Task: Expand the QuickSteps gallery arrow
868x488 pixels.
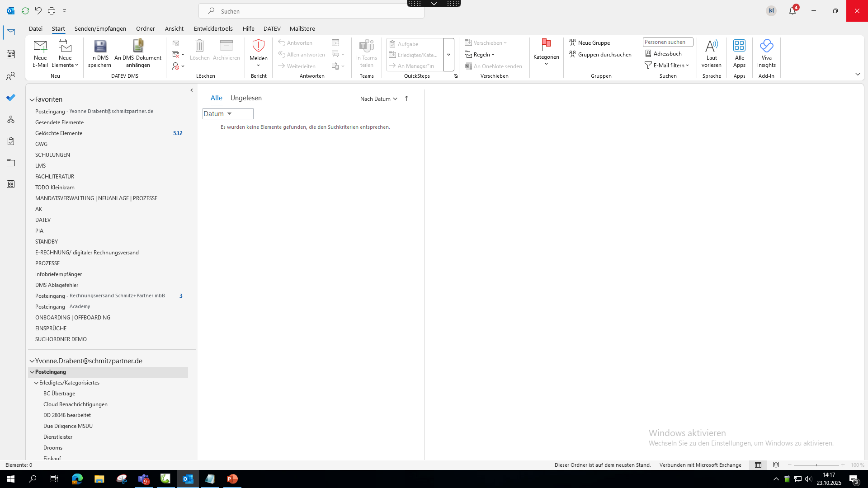Action: click(x=449, y=54)
